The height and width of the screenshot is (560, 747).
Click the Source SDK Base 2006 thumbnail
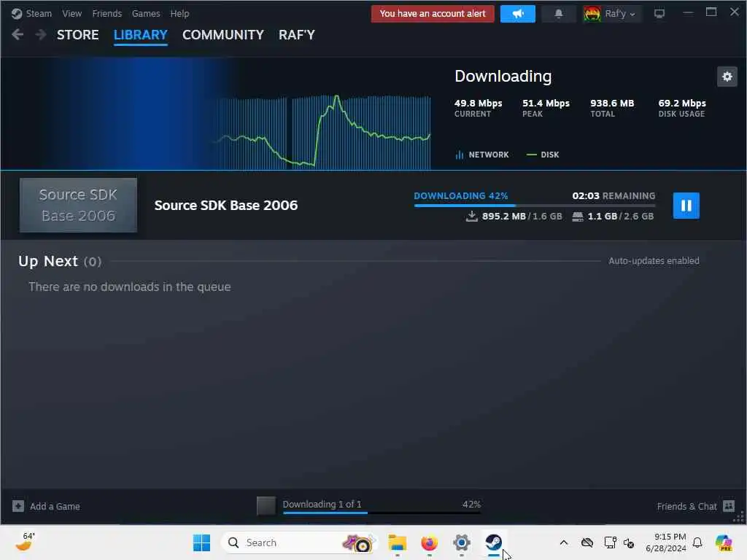[78, 205]
